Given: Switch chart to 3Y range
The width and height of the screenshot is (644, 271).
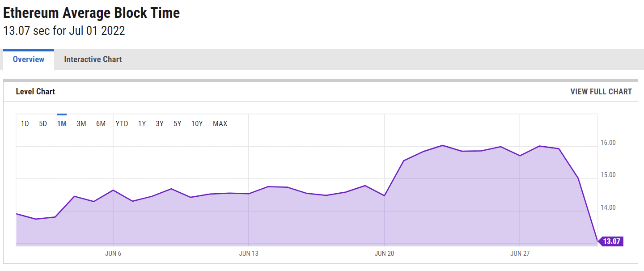Looking at the screenshot, I should (x=160, y=123).
